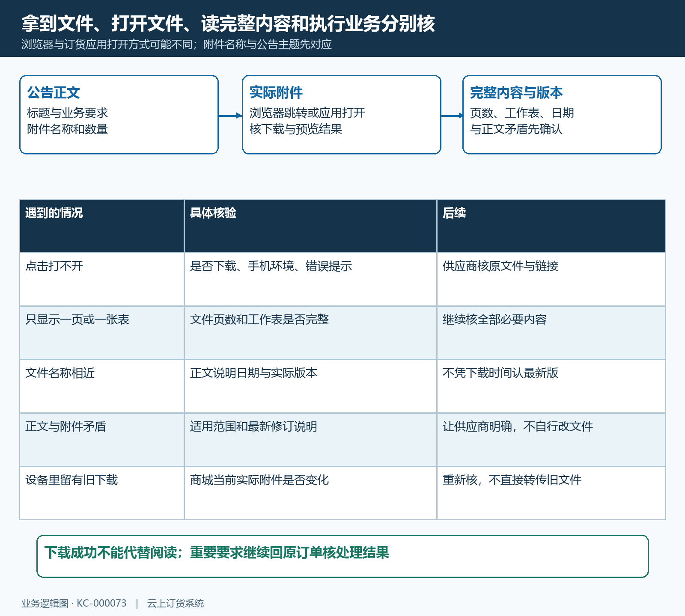Click the cell 供应商核原文件与链接

pos(551,279)
